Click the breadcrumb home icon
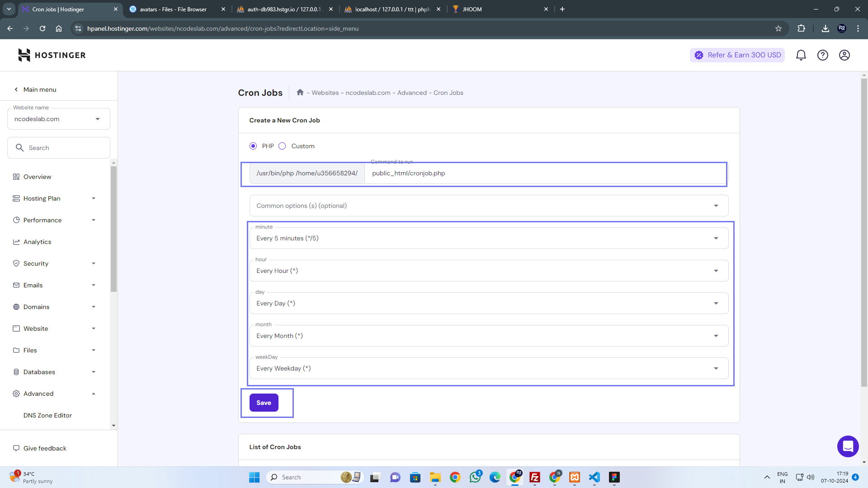The width and height of the screenshot is (868, 488). click(x=300, y=92)
